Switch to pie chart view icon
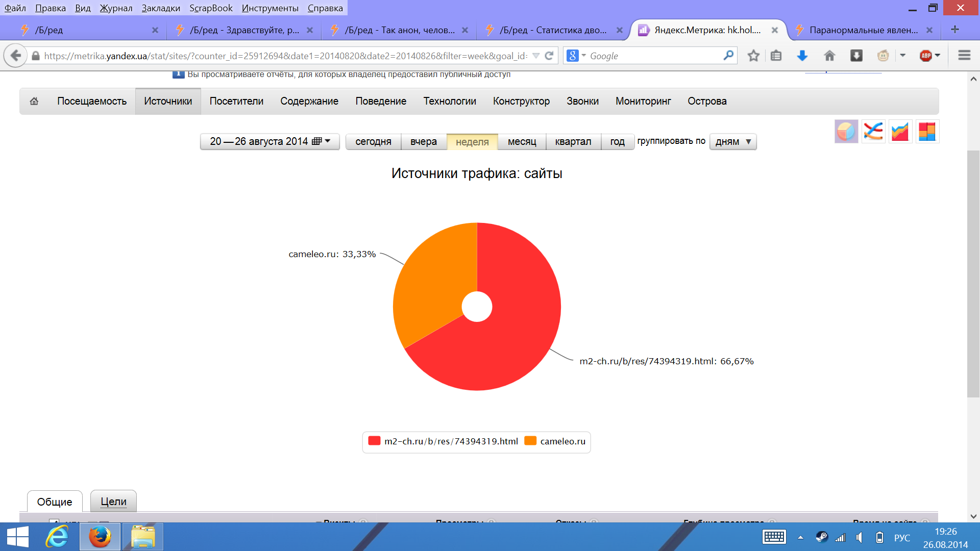Image resolution: width=980 pixels, height=551 pixels. [x=846, y=132]
